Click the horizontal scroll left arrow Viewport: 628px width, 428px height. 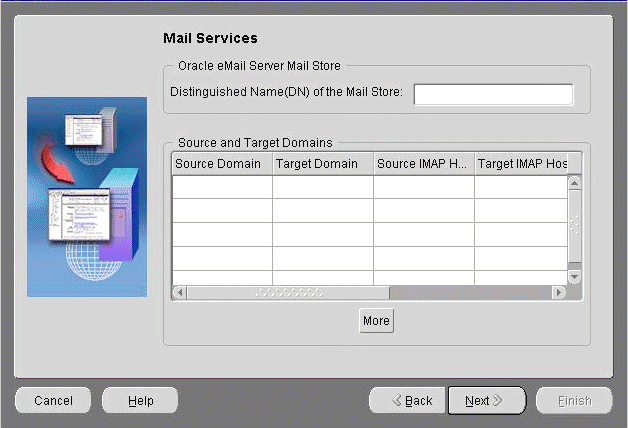click(x=180, y=293)
